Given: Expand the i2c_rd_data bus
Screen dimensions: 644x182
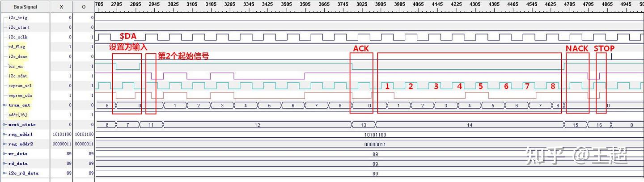Looking at the screenshot, I should (x=4, y=173).
